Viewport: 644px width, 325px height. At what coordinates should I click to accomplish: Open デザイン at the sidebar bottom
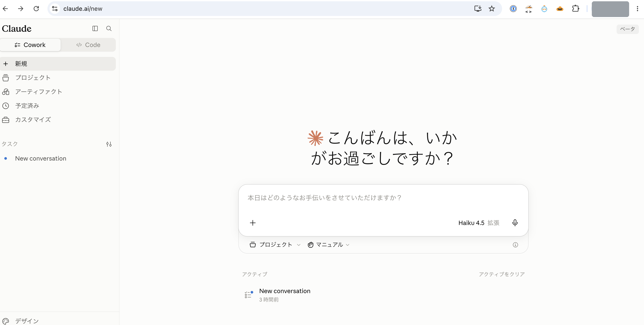pyautogui.click(x=58, y=321)
